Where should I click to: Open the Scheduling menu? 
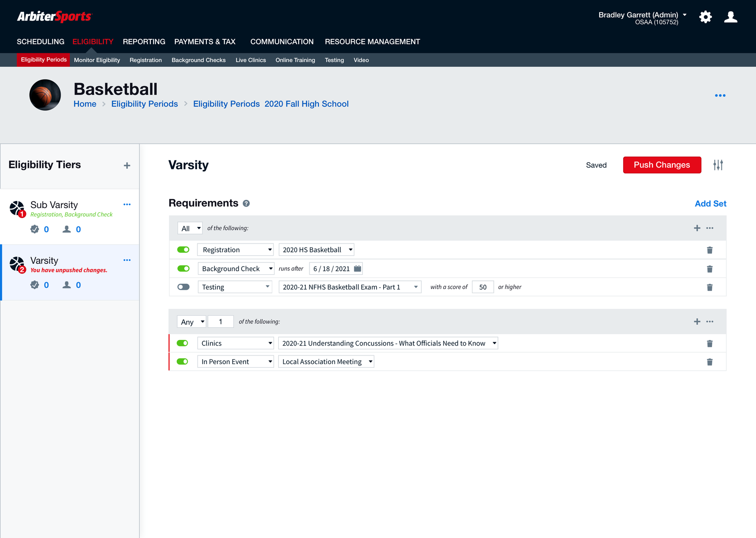point(41,42)
